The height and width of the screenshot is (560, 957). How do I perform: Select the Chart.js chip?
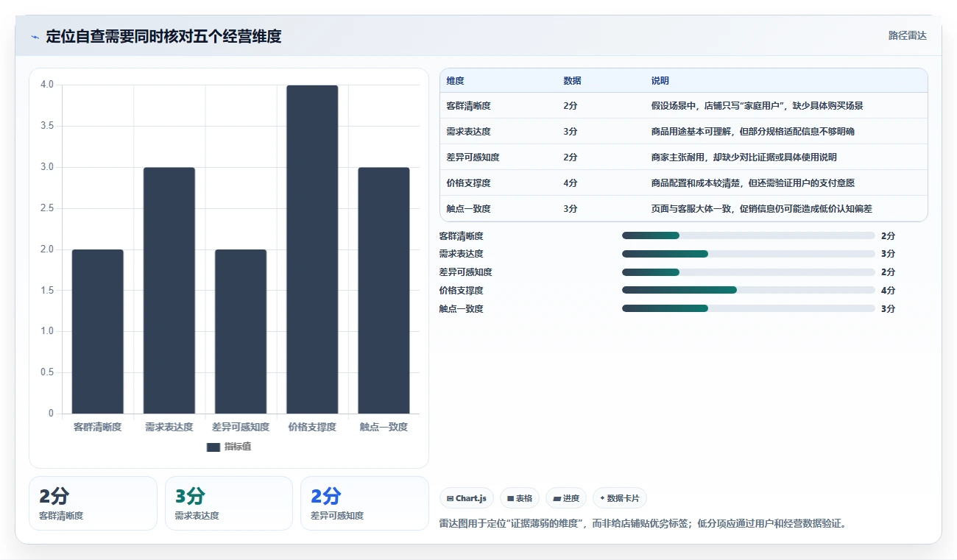point(467,498)
